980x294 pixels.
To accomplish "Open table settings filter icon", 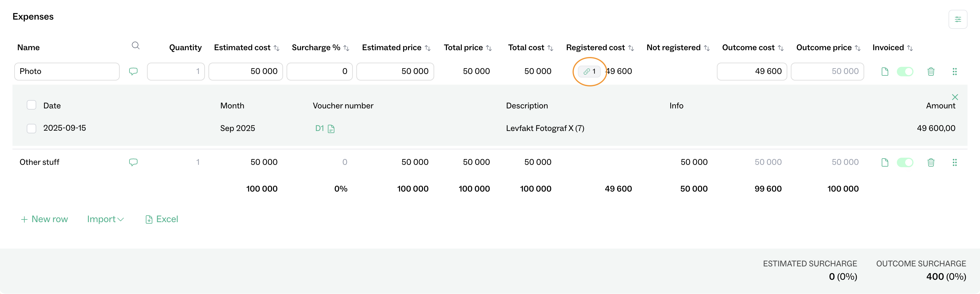I will pyautogui.click(x=957, y=19).
